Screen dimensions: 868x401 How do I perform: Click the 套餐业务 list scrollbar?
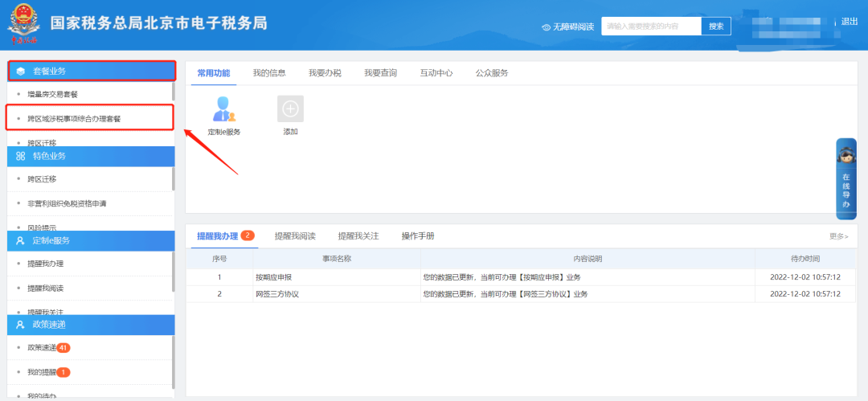point(173,92)
